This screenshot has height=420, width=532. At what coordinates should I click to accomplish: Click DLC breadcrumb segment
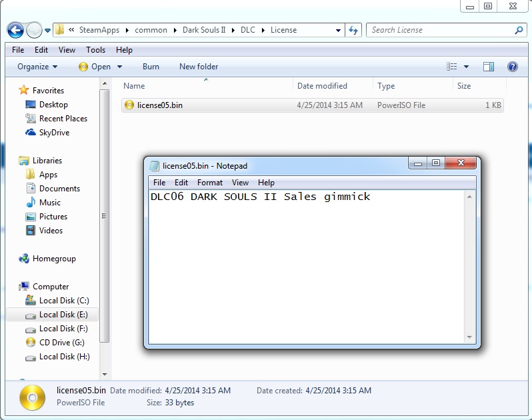tap(248, 30)
